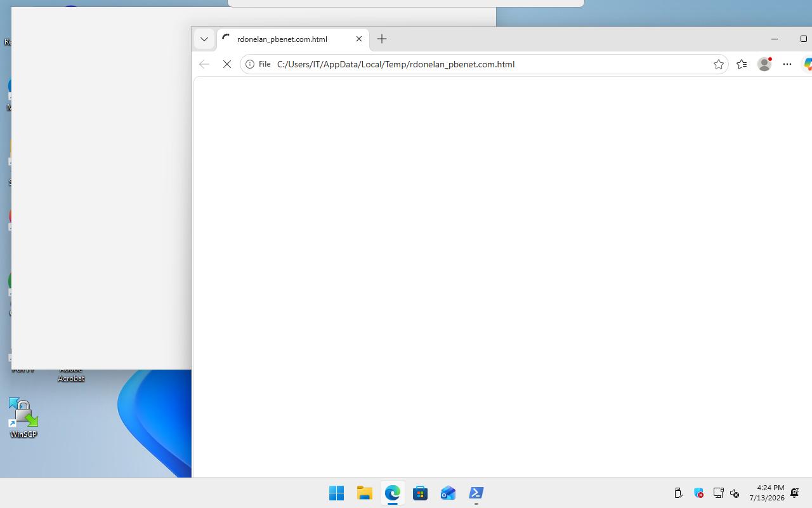Open the Edge tab search dropdown
The height and width of the screenshot is (508, 812).
coord(204,39)
